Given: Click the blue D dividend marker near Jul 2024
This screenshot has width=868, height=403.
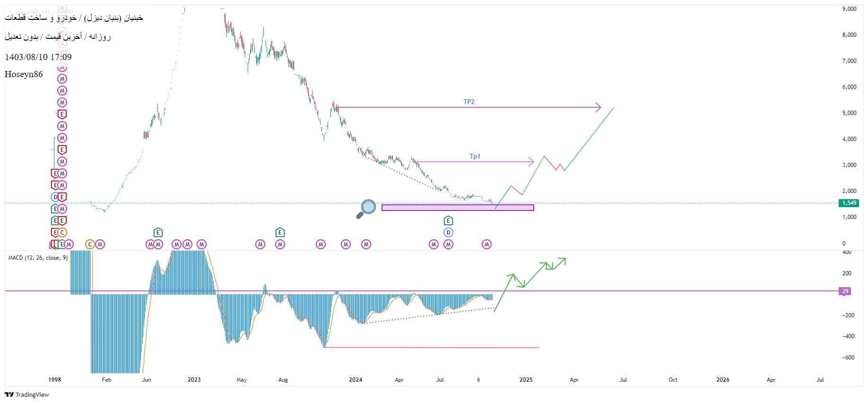Looking at the screenshot, I should [x=448, y=232].
